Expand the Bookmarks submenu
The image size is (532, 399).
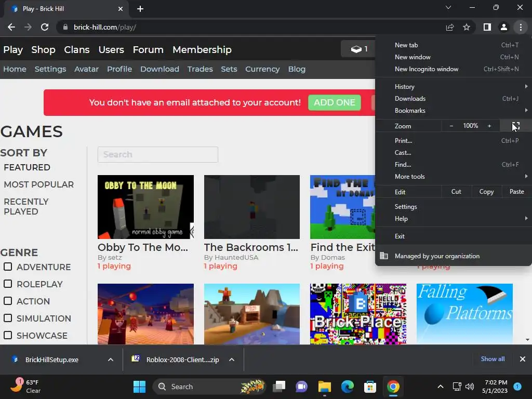[x=453, y=111]
